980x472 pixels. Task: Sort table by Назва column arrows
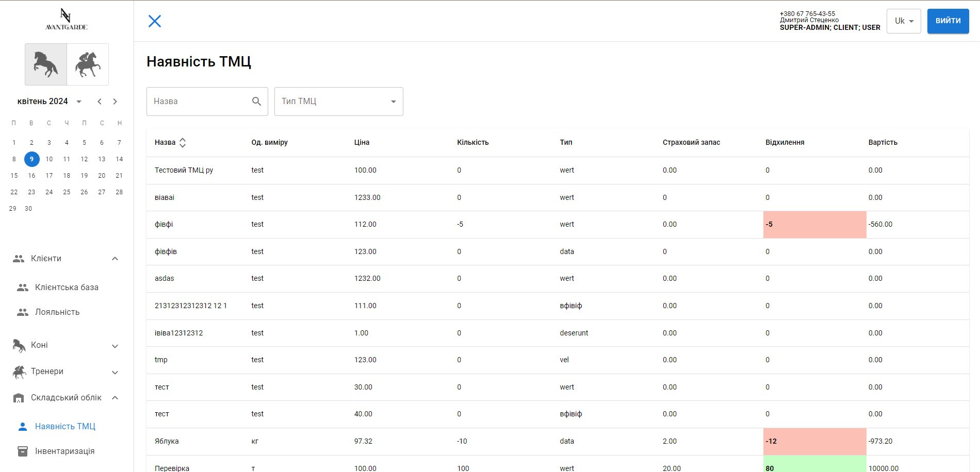tap(183, 143)
